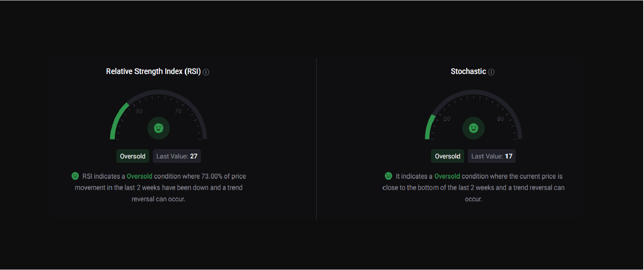
Task: Click green Oversold word in Stochastic description
Action: [447, 176]
